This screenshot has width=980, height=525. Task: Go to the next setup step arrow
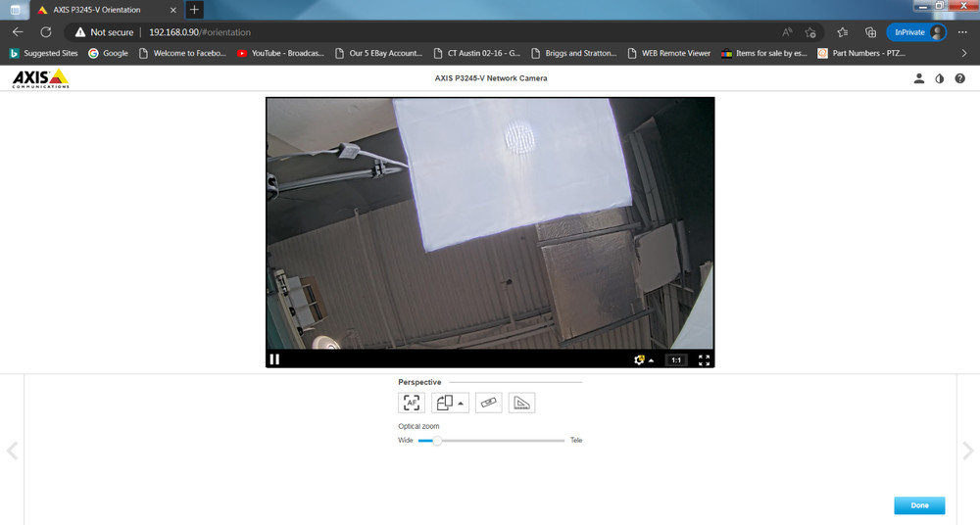967,450
